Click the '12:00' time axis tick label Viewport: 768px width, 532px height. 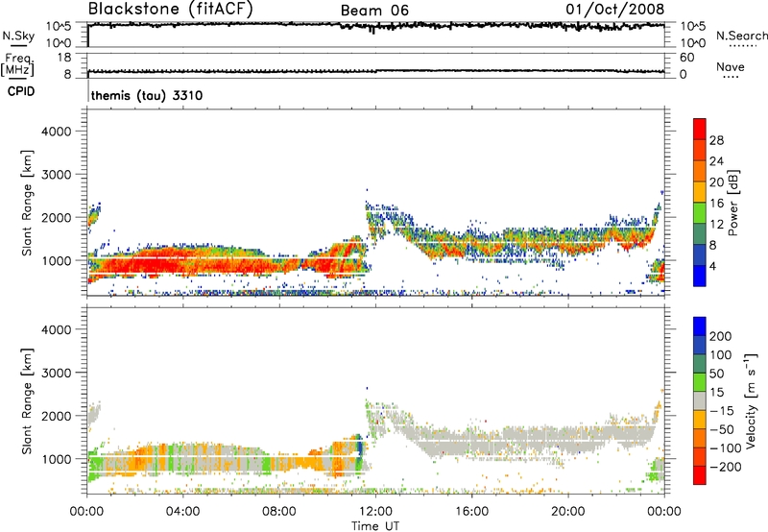click(375, 512)
